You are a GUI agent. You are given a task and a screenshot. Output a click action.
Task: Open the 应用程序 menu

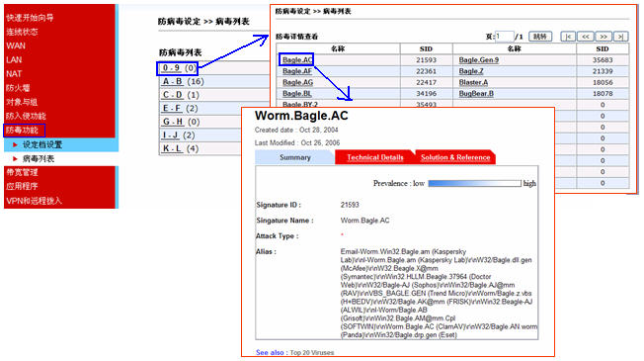(x=22, y=186)
